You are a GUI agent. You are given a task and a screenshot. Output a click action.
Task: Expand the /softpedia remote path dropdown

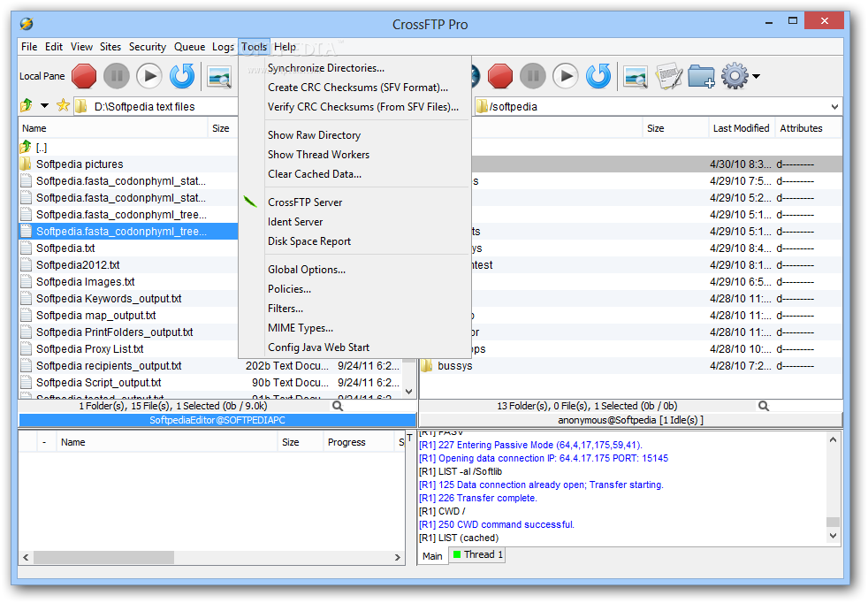[x=834, y=106]
